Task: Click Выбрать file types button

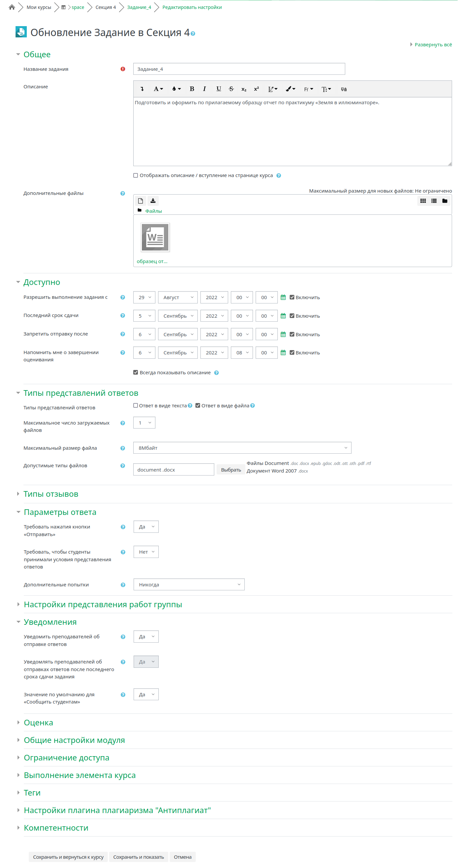Action: 231,470
